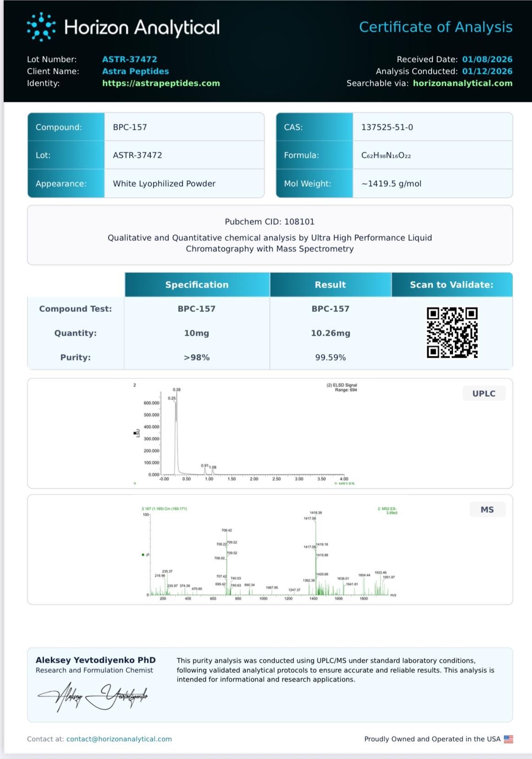Viewport: 532px width, 759px height.
Task: Click the CAS number 137525-51-0
Action: tap(387, 127)
